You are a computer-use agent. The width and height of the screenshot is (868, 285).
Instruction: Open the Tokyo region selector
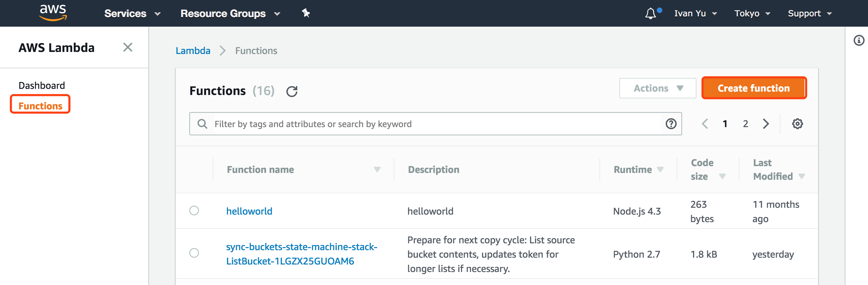(x=752, y=14)
